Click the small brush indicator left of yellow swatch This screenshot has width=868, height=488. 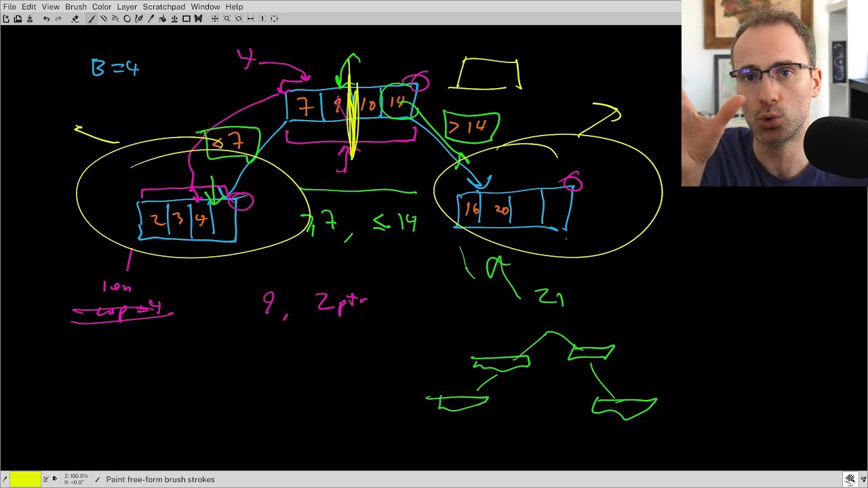[x=5, y=479]
